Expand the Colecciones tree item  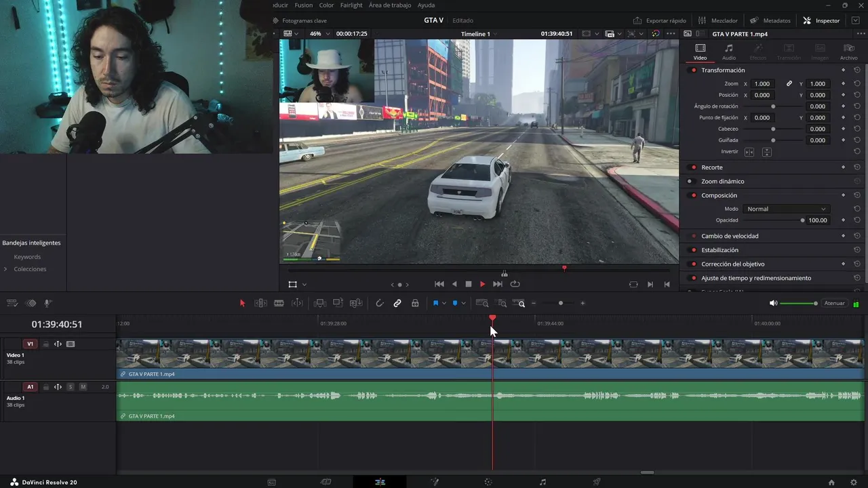pos(5,269)
